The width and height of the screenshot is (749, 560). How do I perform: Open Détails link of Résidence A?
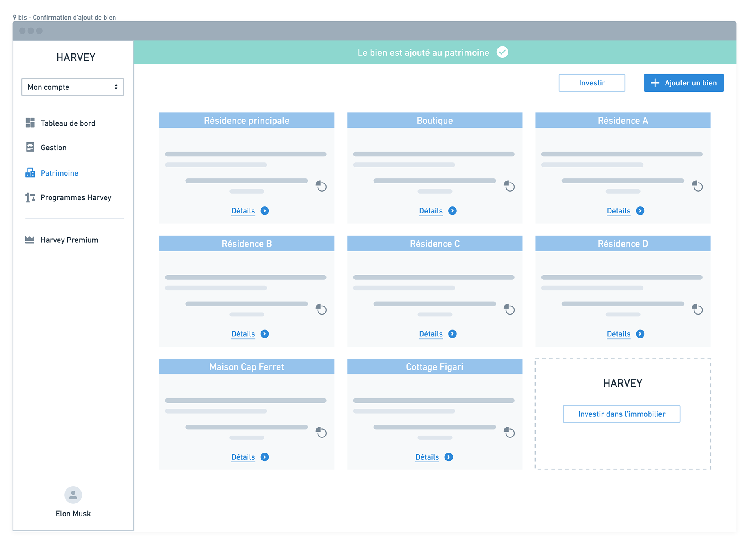[x=619, y=211]
